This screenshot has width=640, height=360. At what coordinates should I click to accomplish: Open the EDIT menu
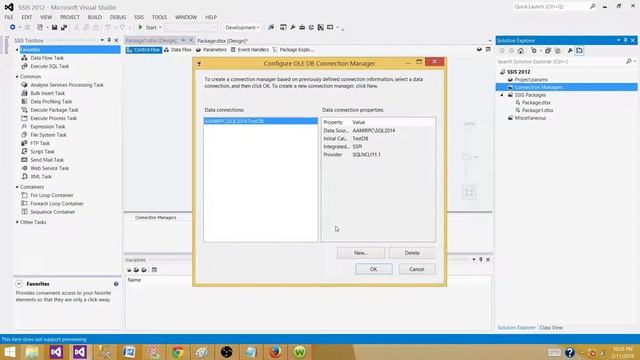click(27, 17)
